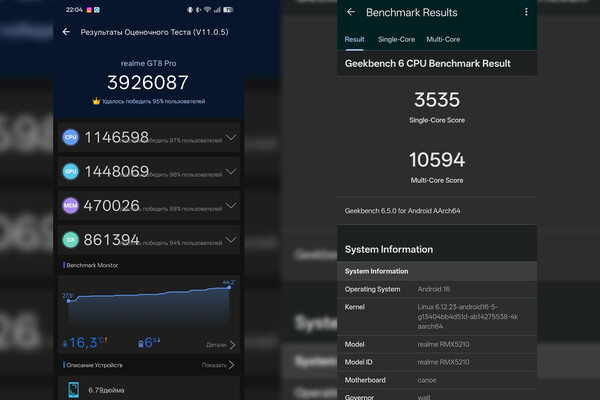Open the three-dot overflow menu in Geekbench
The image size is (600, 400).
(526, 13)
